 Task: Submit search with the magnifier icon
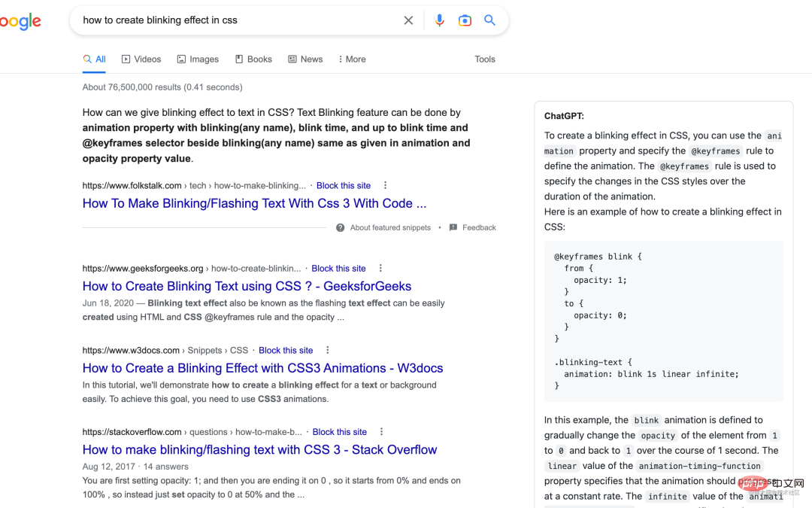(x=489, y=20)
